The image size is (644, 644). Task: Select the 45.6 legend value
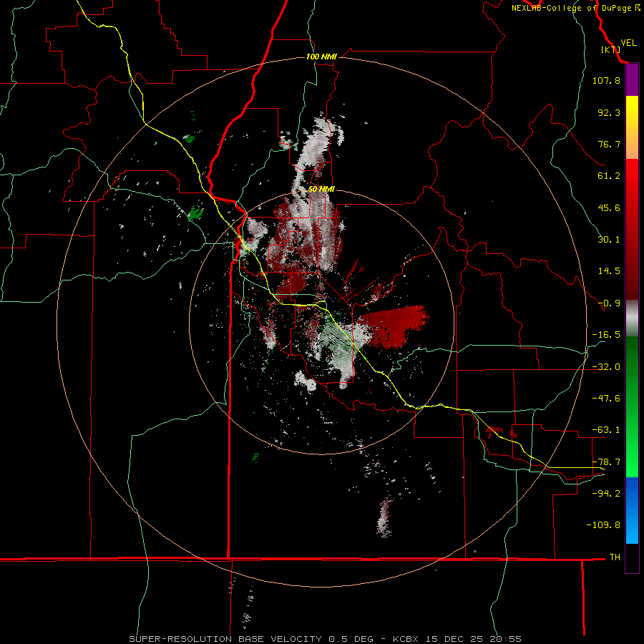(609, 208)
